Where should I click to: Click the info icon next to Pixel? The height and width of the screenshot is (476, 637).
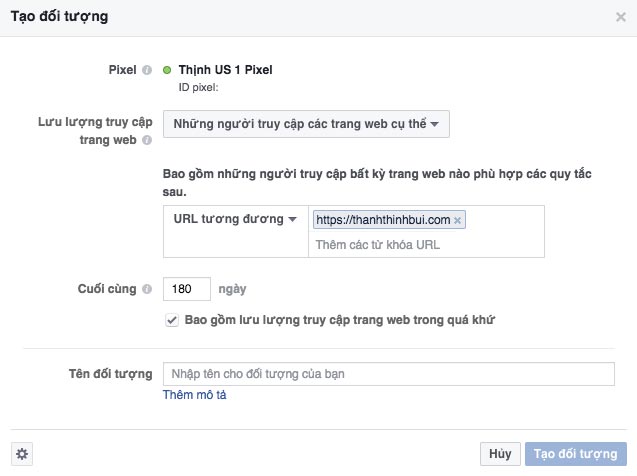tap(147, 70)
